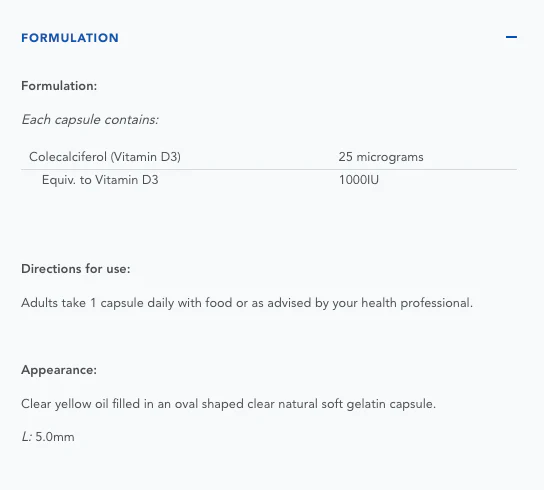Select the 'Clear yellow oil filled' description
Screen dimensions: 544x490
tap(228, 404)
